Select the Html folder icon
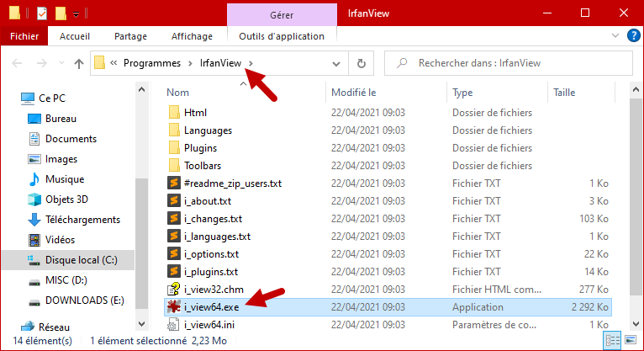Screen dimensions: 644x351 click(174, 112)
